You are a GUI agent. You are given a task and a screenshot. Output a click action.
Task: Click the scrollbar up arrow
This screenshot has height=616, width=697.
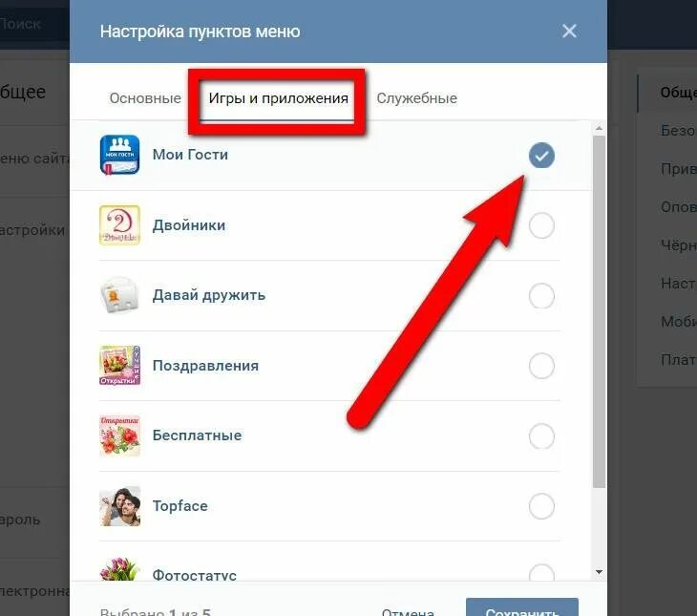tap(599, 128)
